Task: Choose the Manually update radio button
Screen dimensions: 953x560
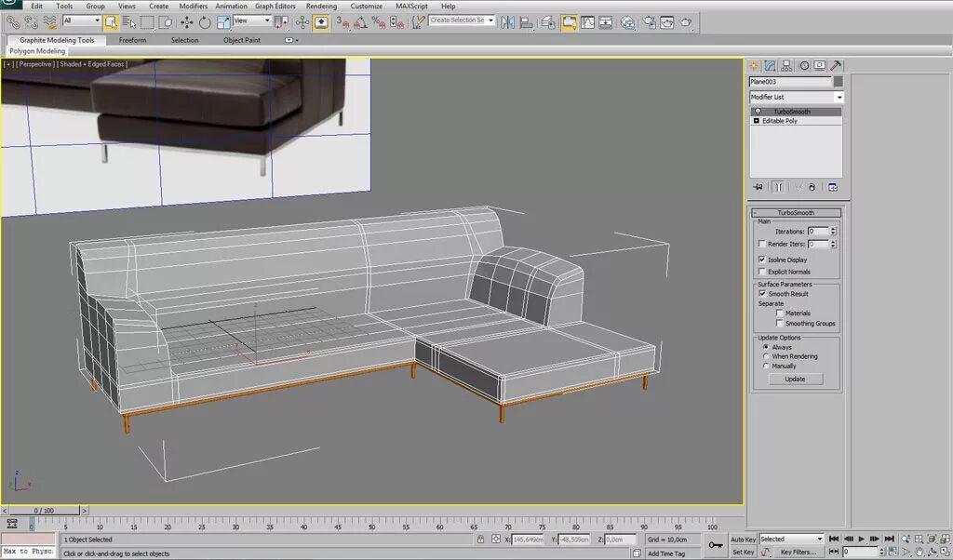Action: pyautogui.click(x=766, y=366)
